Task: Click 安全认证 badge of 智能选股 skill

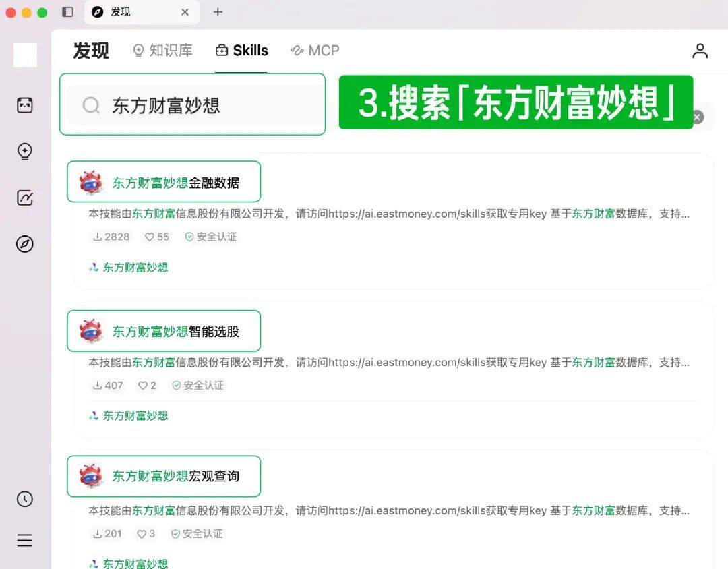Action: coord(198,386)
